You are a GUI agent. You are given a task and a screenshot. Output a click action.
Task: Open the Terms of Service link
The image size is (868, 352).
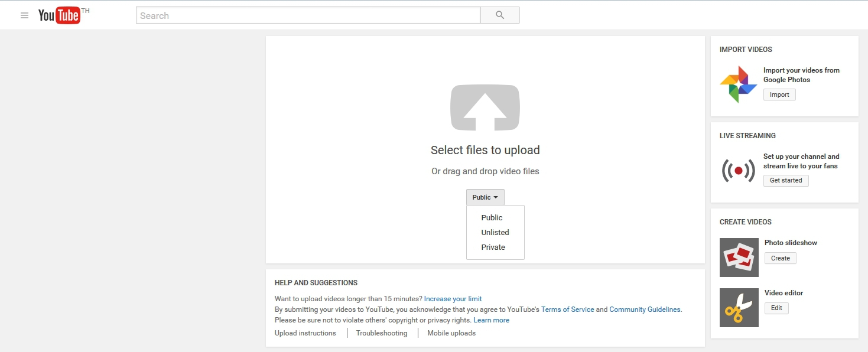point(568,309)
